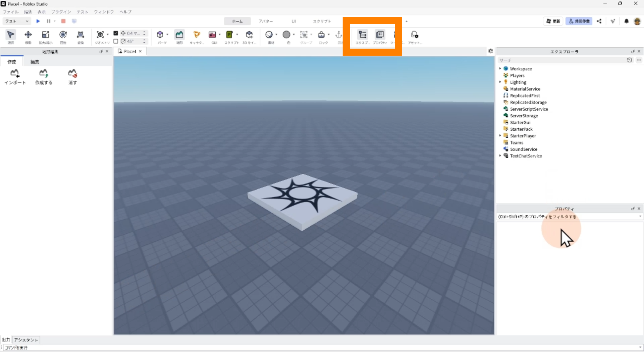Switch to the Avatar ribbon tab
644x362 pixels.
[x=266, y=21]
